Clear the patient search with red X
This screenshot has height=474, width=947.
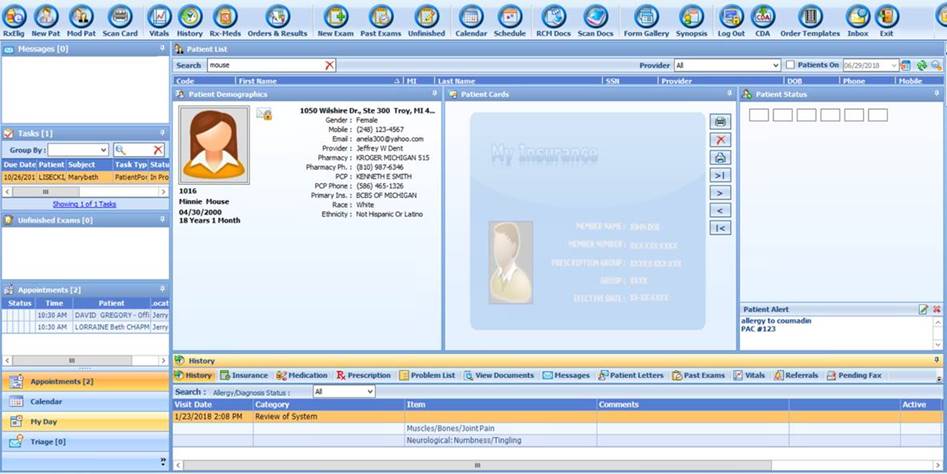click(329, 65)
